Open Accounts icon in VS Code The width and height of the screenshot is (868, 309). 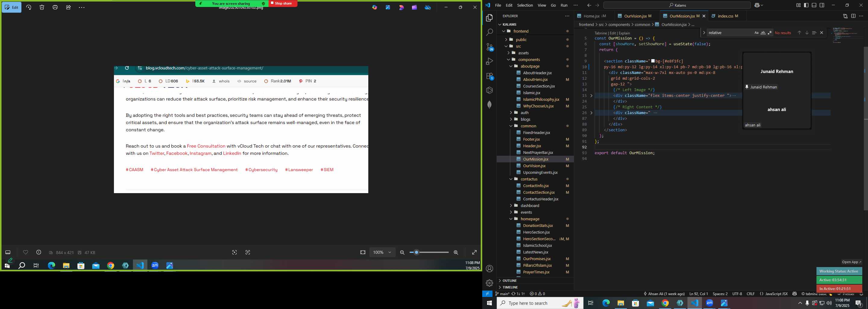(x=489, y=269)
